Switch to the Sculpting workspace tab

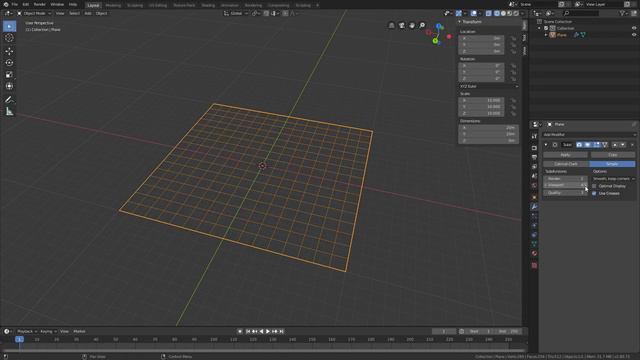point(135,5)
